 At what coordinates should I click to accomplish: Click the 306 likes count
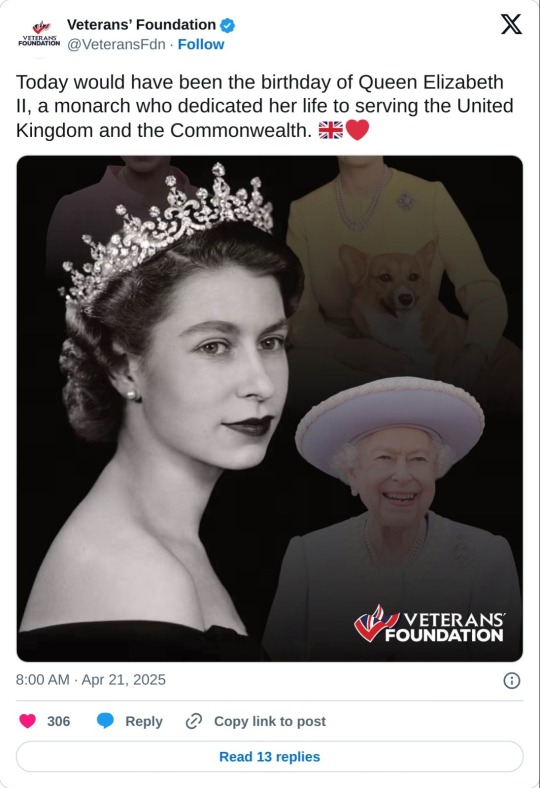[x=58, y=721]
